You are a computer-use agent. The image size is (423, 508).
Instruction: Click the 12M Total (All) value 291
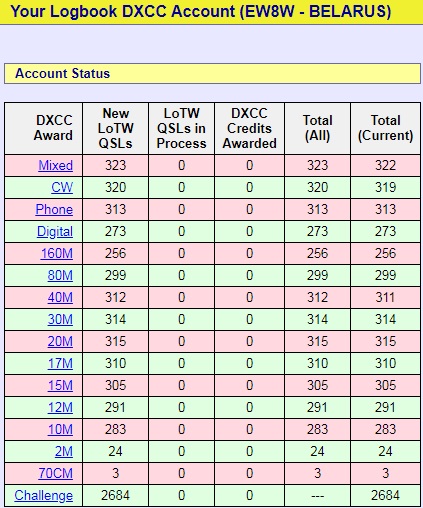pyautogui.click(x=317, y=407)
